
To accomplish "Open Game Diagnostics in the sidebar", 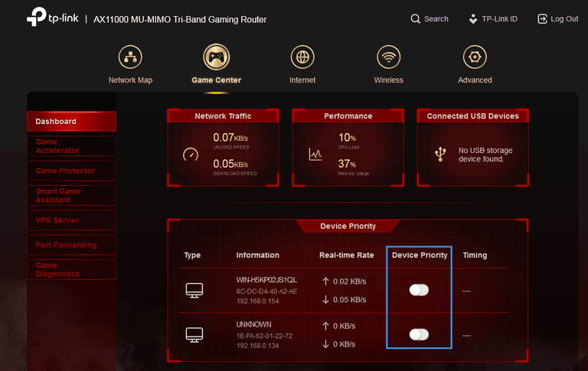I will click(71, 269).
